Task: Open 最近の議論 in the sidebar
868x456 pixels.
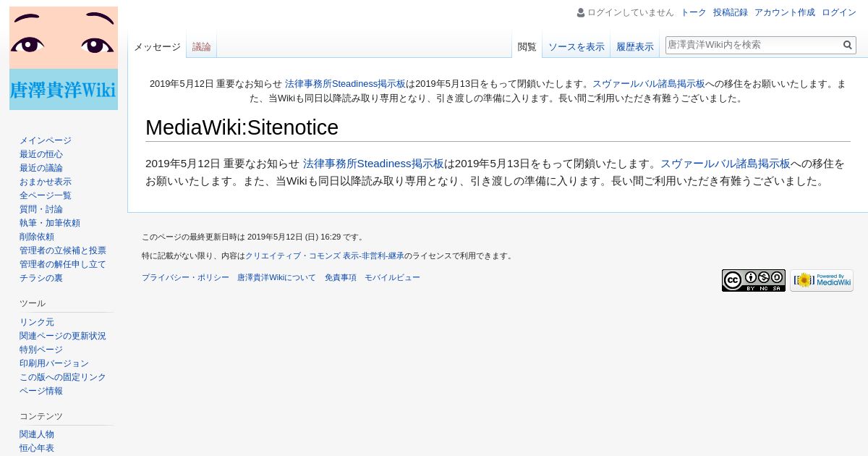Action: (x=41, y=168)
